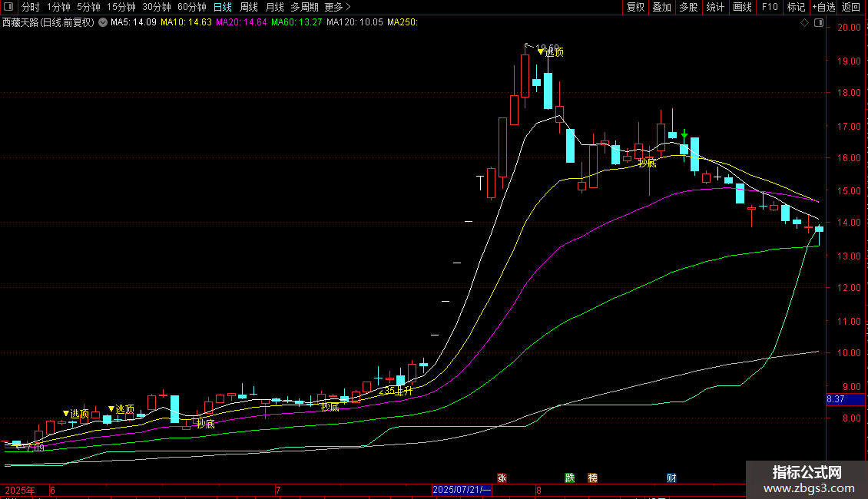
Task: Click the blue 财 event marker icon
Action: (671, 478)
